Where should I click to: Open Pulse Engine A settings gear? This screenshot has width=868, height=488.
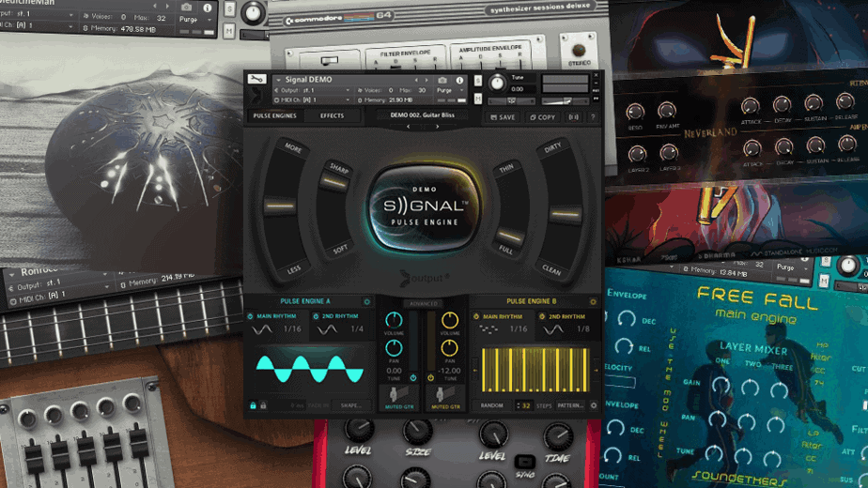[x=366, y=301]
